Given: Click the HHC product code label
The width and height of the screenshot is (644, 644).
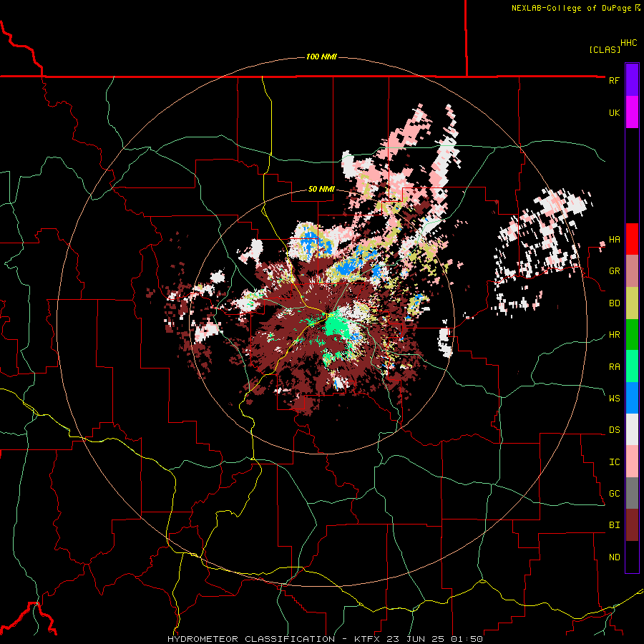Looking at the screenshot, I should click(628, 43).
